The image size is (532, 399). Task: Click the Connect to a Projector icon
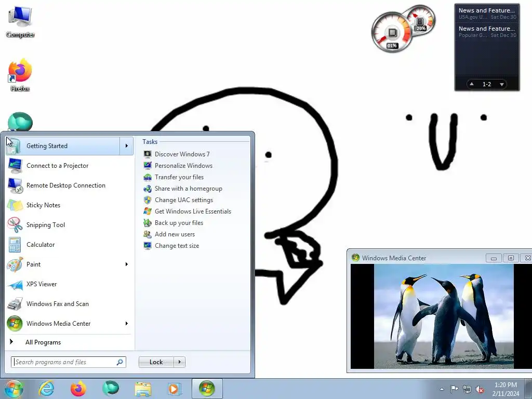pos(15,166)
